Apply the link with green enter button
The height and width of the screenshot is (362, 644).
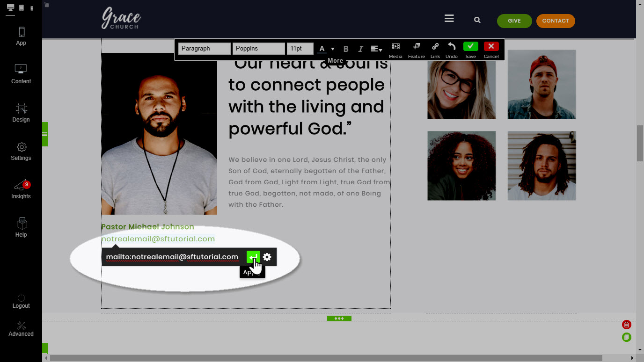(x=253, y=257)
